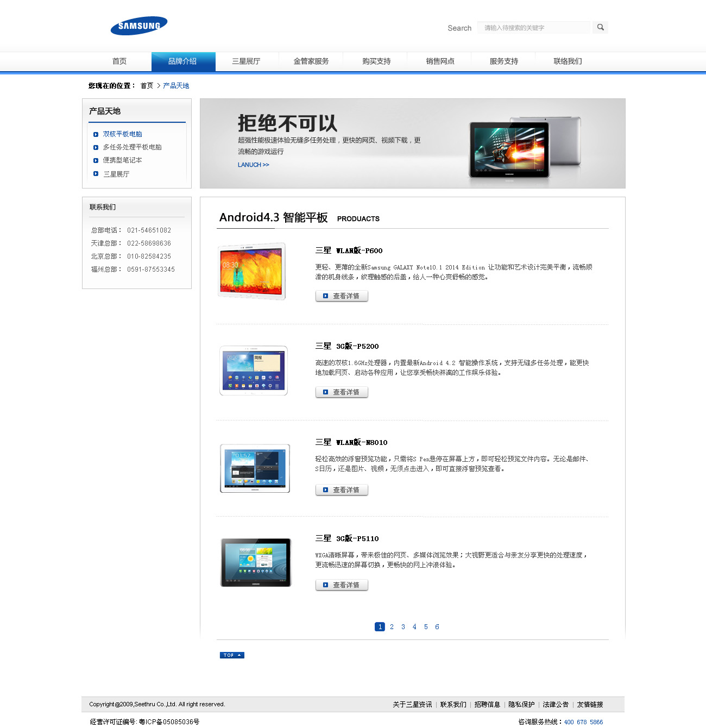Click the 三星 3G版-P5110 title
The height and width of the screenshot is (728, 706).
(x=347, y=538)
